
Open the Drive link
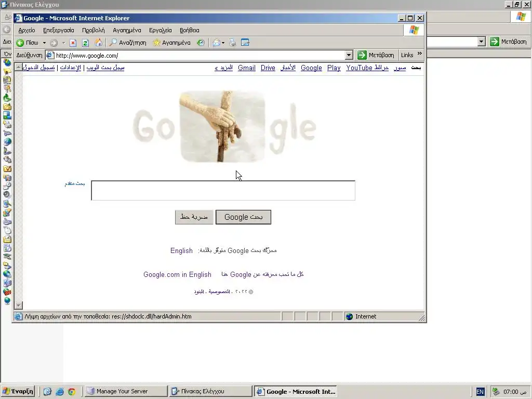coord(268,68)
